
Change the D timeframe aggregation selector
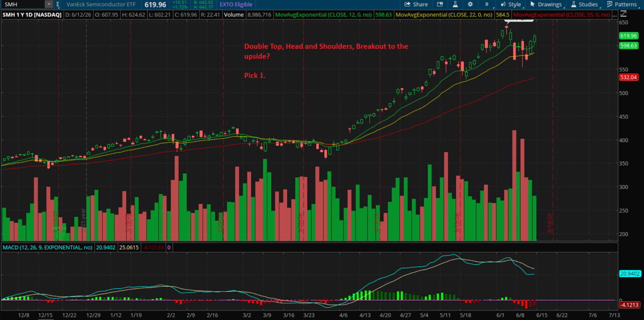[x=486, y=4]
